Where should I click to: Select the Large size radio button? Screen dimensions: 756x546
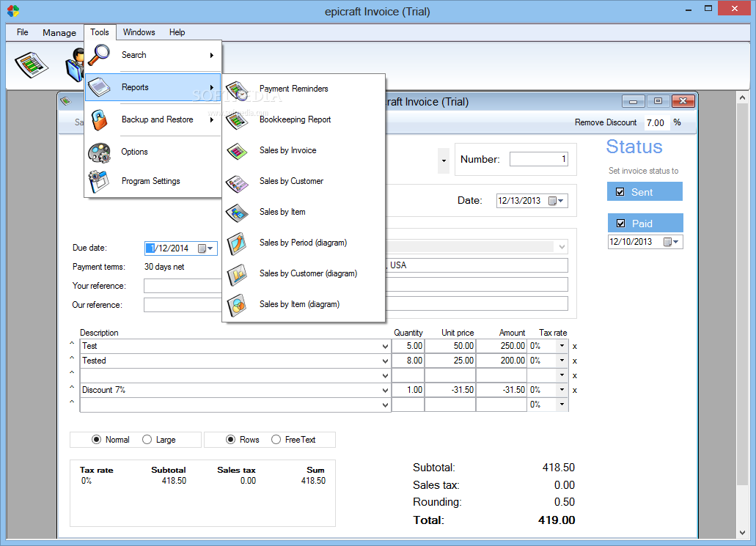(147, 440)
